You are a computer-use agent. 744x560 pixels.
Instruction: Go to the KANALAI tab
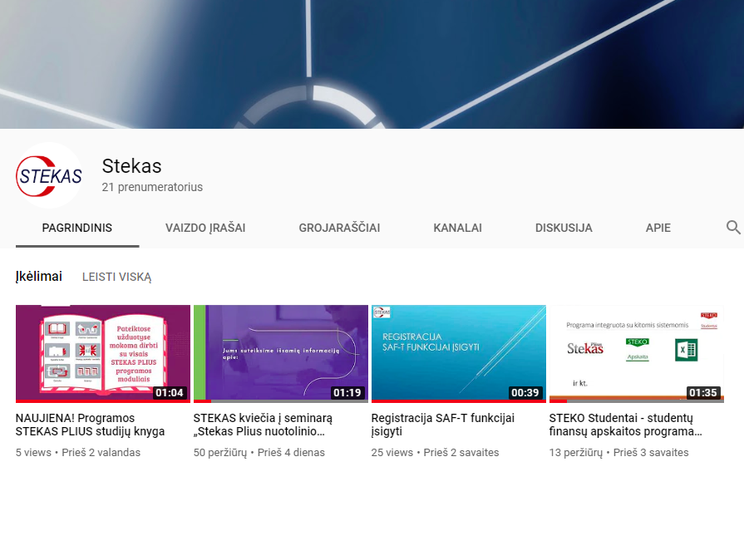457,228
